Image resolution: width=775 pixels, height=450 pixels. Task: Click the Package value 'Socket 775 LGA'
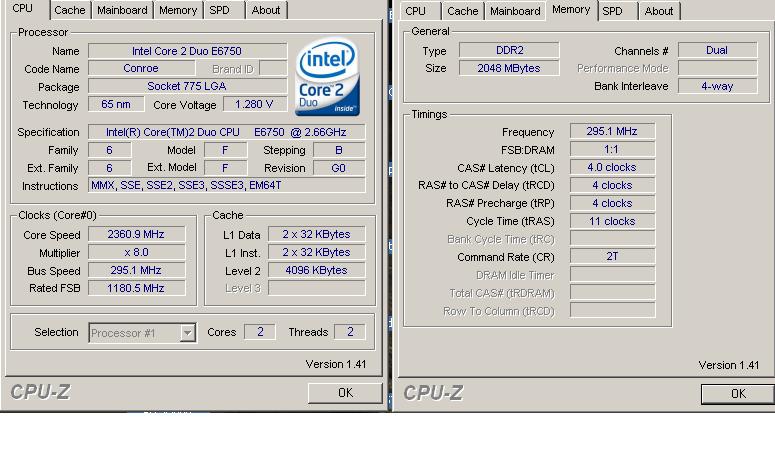click(x=187, y=86)
